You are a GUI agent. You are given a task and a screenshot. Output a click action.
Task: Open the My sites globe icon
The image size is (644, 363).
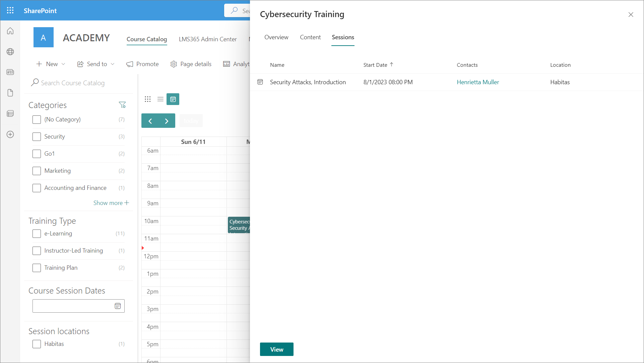(10, 52)
